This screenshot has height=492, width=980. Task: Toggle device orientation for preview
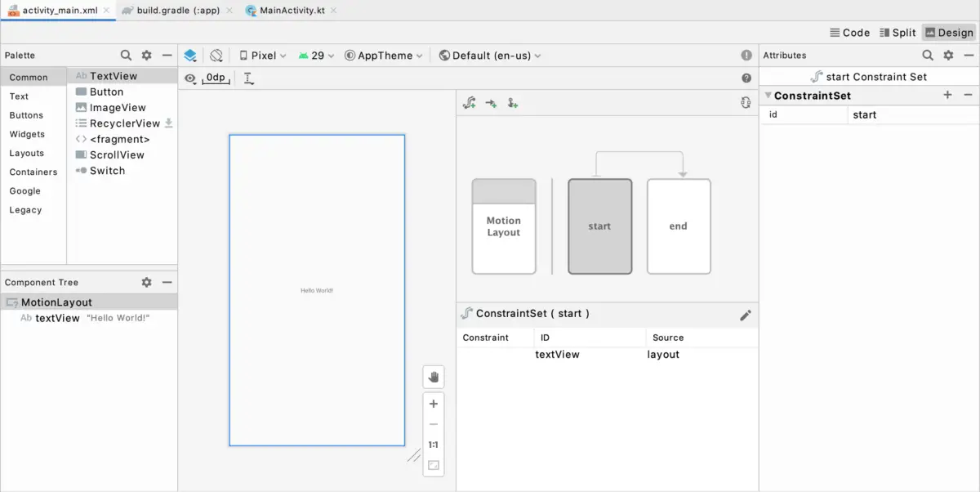coord(216,55)
